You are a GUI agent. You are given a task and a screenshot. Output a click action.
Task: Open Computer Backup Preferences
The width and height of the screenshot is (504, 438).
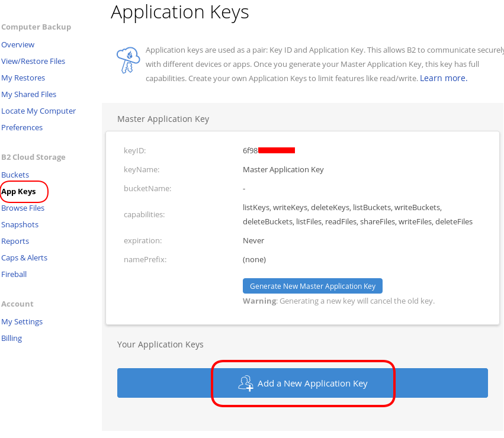click(22, 127)
